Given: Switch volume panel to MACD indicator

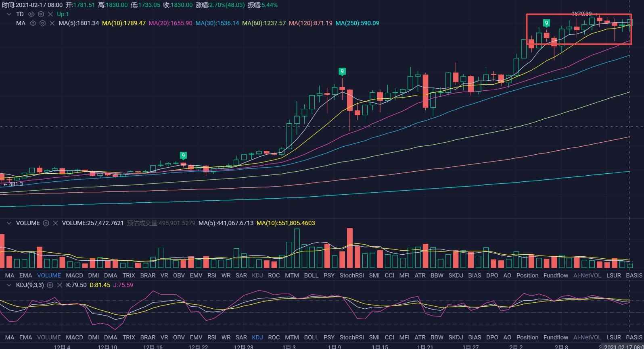Looking at the screenshot, I should tap(74, 276).
